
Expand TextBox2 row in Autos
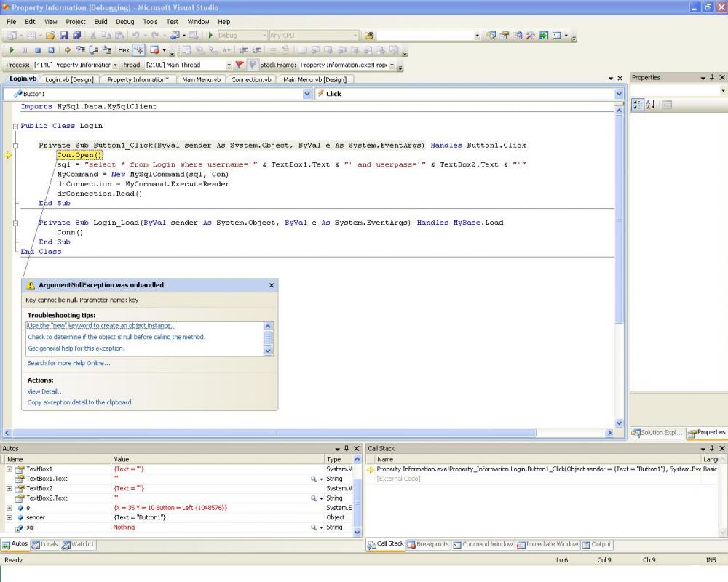tap(9, 489)
